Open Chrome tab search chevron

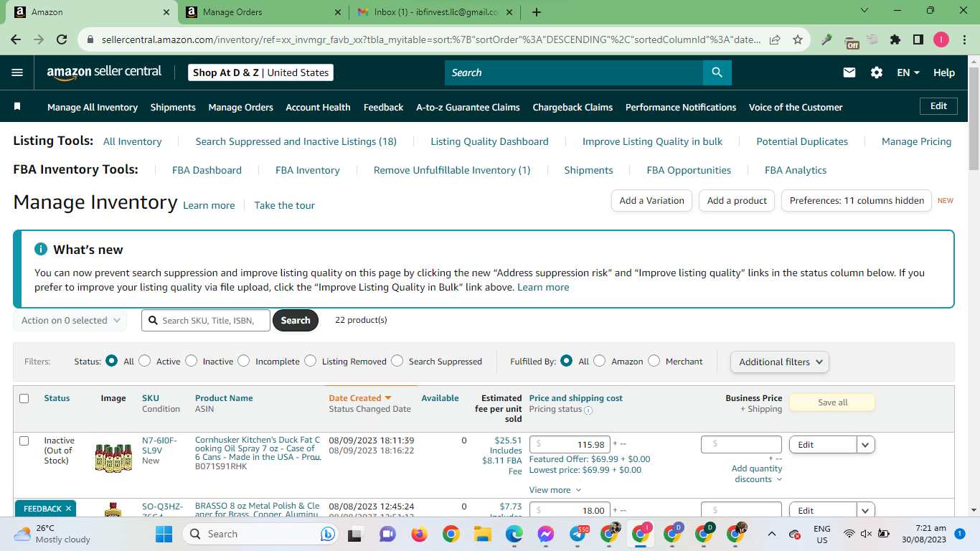pyautogui.click(x=864, y=11)
